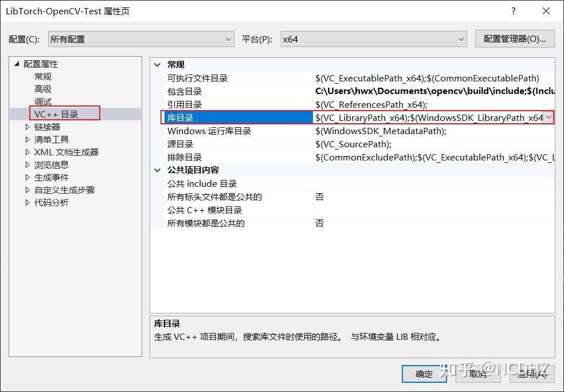The height and width of the screenshot is (392, 564).
Task: Select the 调试 item in the left tree
Action: [43, 101]
